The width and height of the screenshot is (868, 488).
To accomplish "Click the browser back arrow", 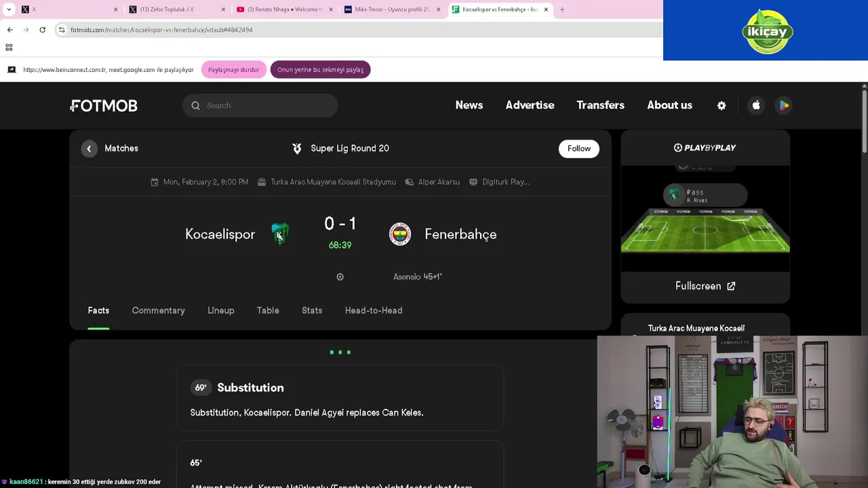I will [x=9, y=30].
